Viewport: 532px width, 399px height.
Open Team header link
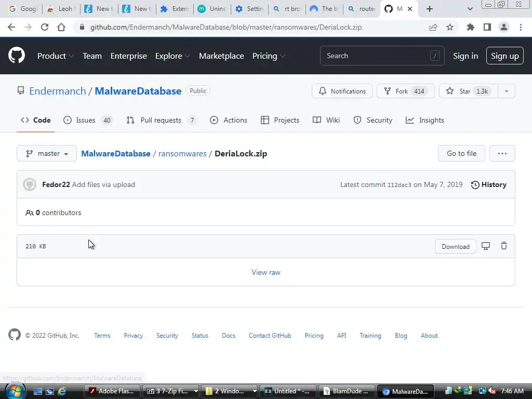coord(92,56)
